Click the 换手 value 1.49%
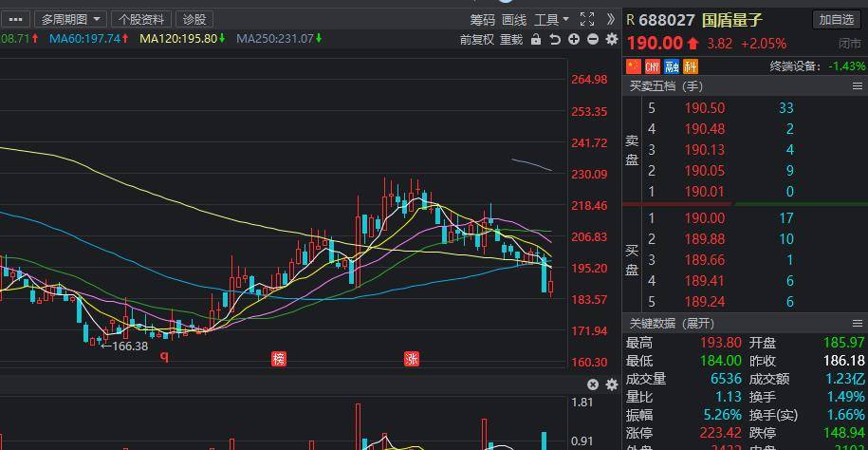Screen dimensions: 868x450 pyautogui.click(x=845, y=397)
